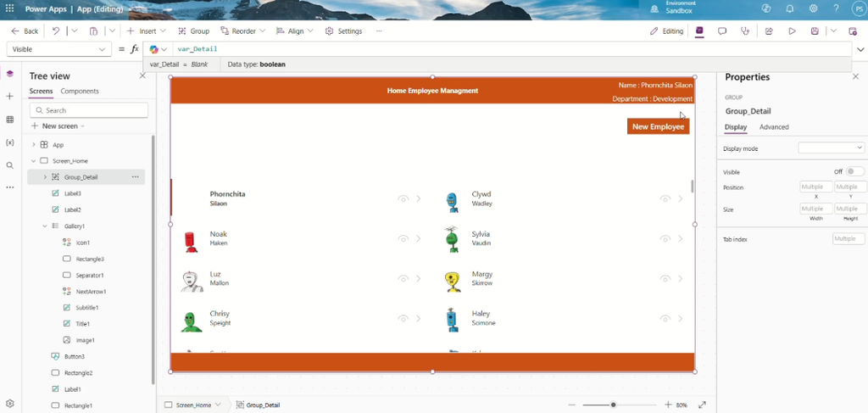Open the Insert plus icon in sidebar
This screenshot has width=868, height=413.
[9, 97]
